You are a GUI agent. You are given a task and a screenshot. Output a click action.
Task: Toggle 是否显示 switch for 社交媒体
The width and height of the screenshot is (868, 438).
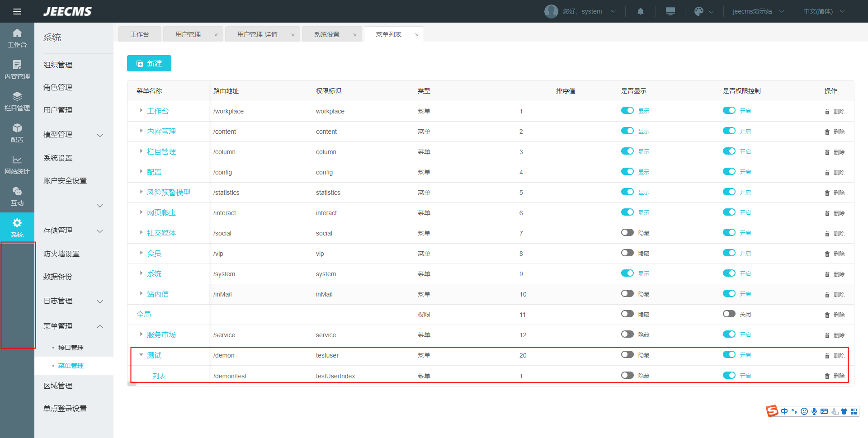tap(627, 232)
